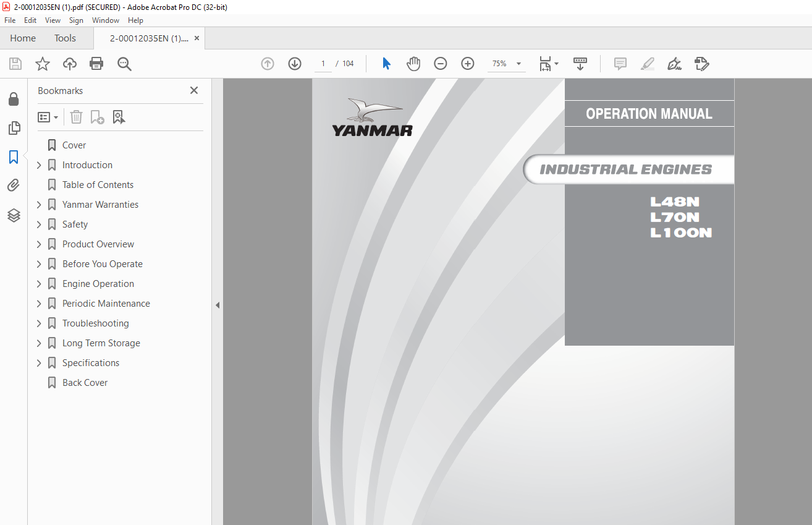Expand the Introduction bookmark
The image size is (812, 525).
point(40,165)
